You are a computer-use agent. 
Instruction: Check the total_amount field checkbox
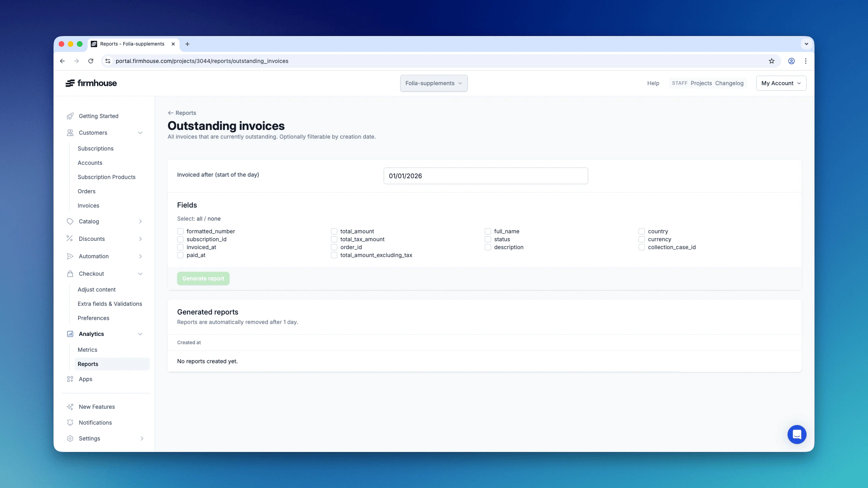[x=334, y=231]
